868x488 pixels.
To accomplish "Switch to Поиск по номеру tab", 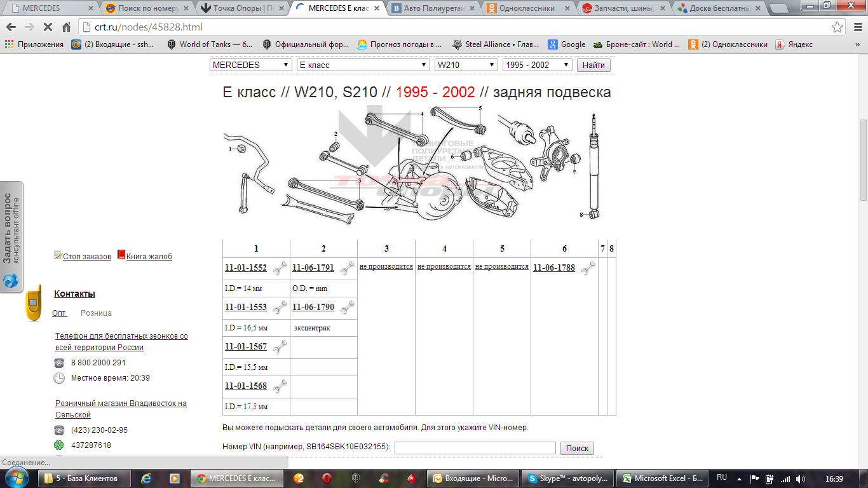I will click(x=147, y=8).
